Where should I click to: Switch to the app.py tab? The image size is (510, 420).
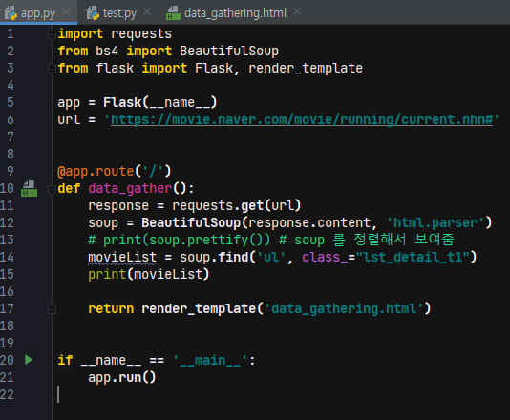[x=38, y=13]
